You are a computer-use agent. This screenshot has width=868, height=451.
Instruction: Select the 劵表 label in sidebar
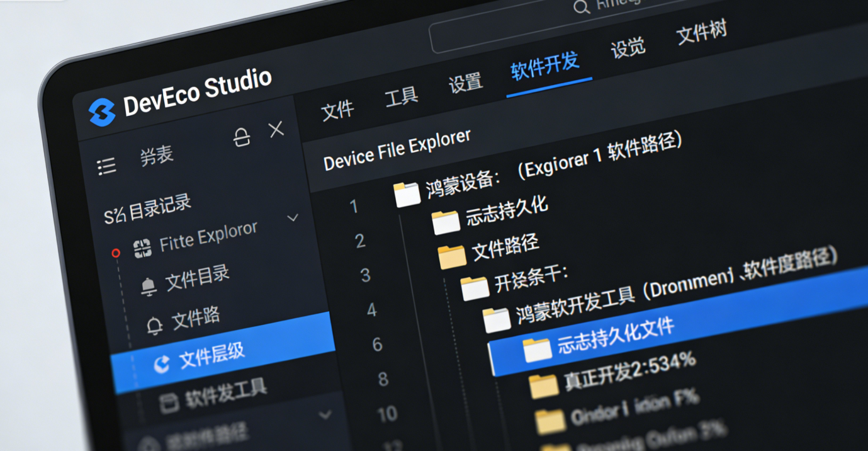[x=156, y=156]
